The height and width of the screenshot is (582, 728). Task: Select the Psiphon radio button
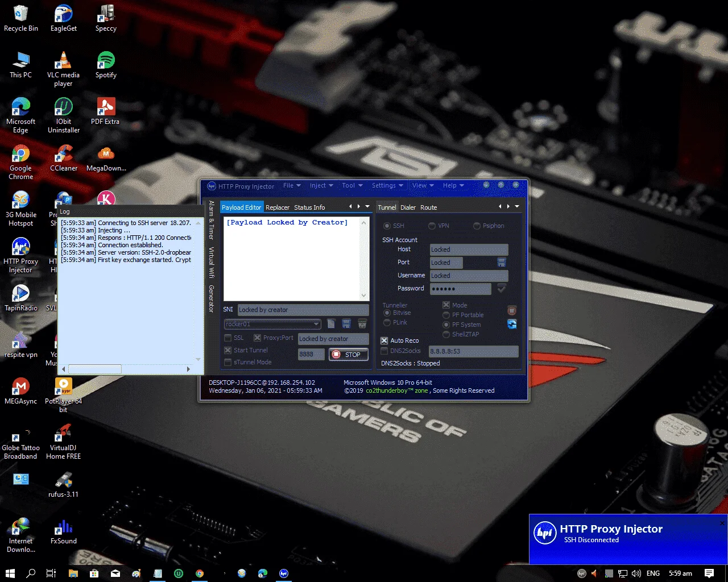(477, 226)
